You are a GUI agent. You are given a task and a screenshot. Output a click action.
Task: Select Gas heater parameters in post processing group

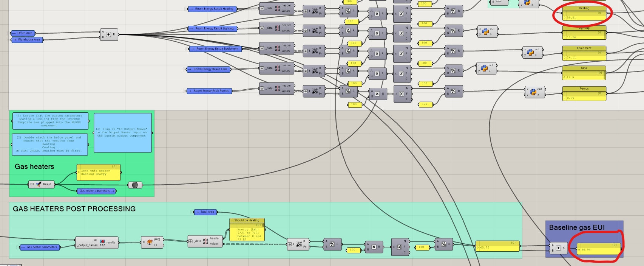pos(40,247)
